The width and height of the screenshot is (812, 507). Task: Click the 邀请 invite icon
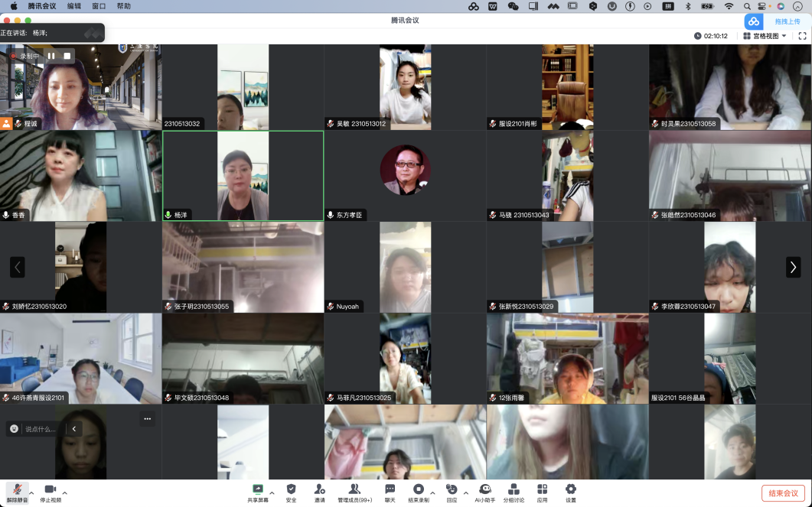[x=319, y=489]
